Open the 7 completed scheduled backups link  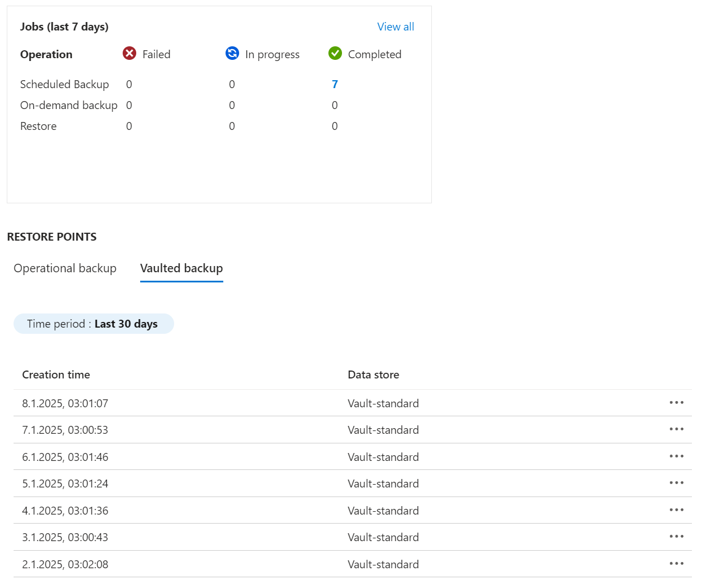[x=335, y=84]
